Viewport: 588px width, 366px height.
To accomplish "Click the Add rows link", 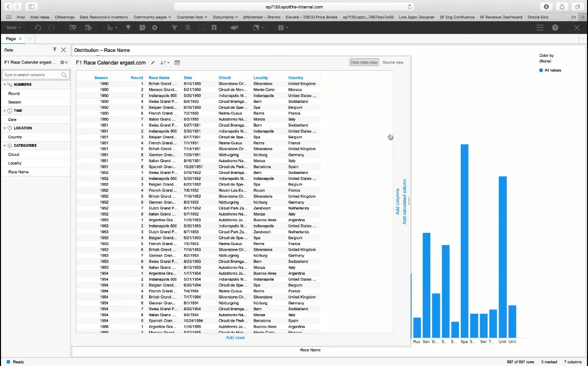I will [235, 338].
